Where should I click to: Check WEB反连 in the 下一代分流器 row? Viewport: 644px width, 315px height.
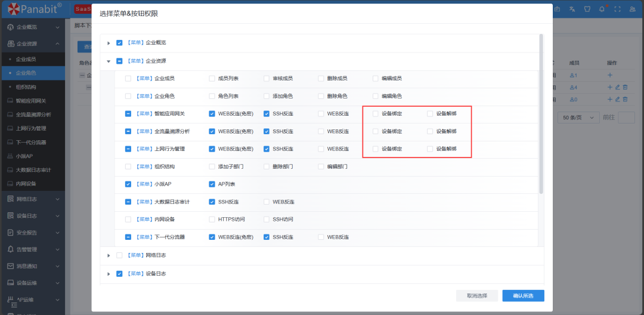(x=321, y=237)
